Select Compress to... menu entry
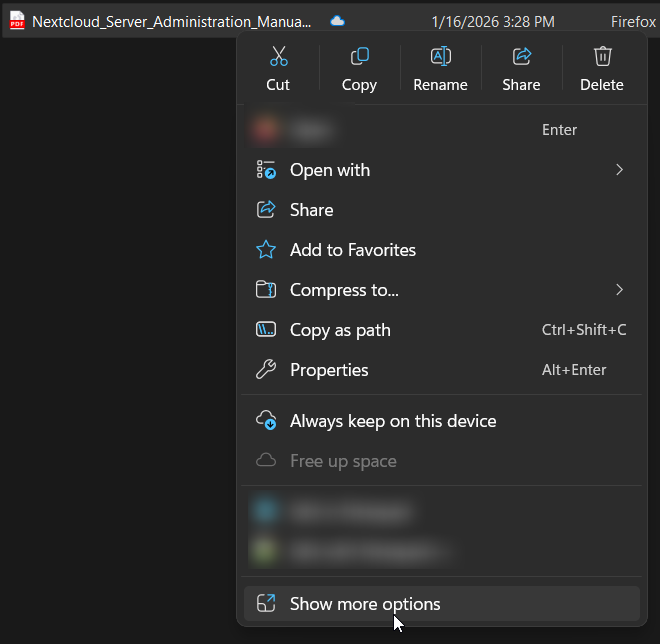Screen dimensions: 660x644 click(x=442, y=290)
